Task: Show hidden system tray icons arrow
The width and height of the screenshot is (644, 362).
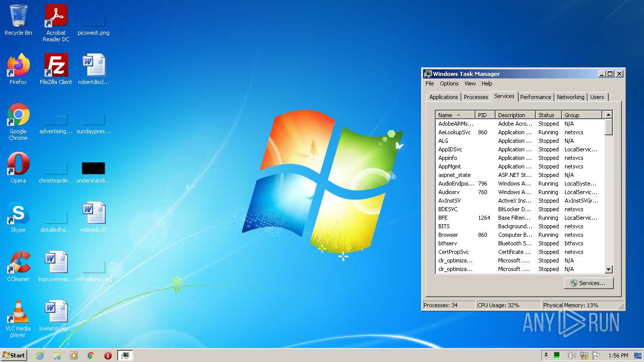Action: 546,355
